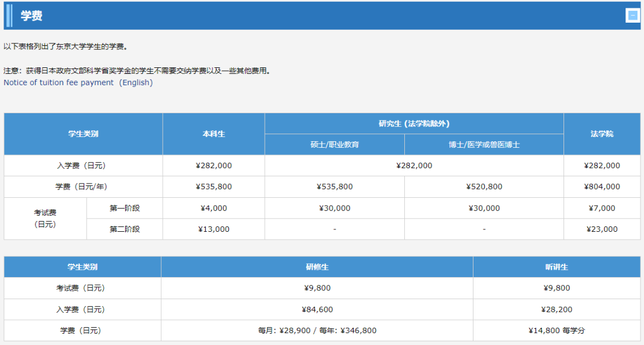This screenshot has height=345, width=644.
Task: Click the 硕士/职业教育 sub-header
Action: (x=335, y=145)
